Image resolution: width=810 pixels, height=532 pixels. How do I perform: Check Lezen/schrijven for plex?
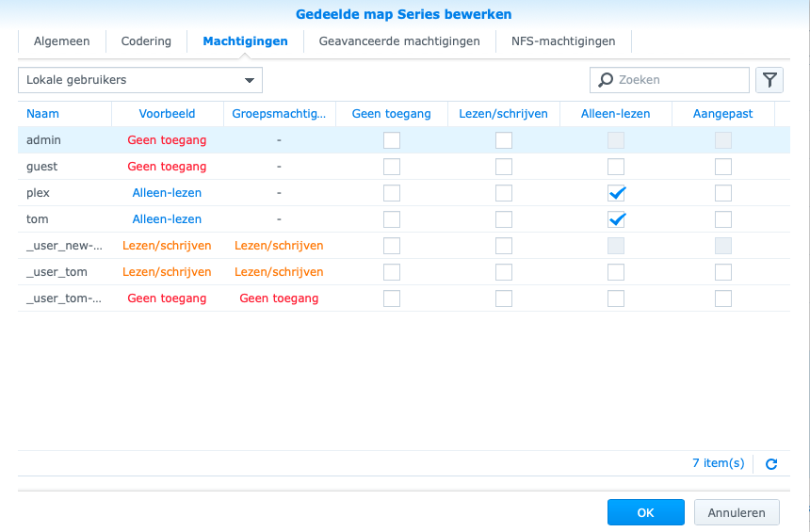pyautogui.click(x=504, y=193)
